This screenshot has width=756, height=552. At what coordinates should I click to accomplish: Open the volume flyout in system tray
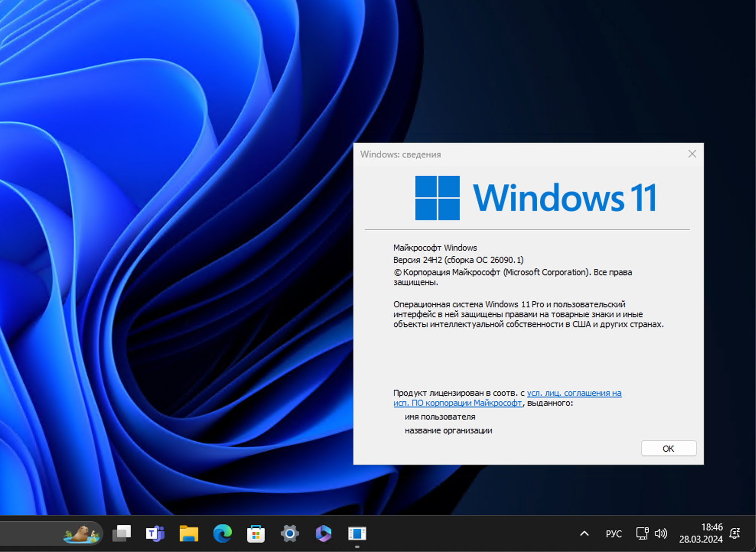coord(661,533)
